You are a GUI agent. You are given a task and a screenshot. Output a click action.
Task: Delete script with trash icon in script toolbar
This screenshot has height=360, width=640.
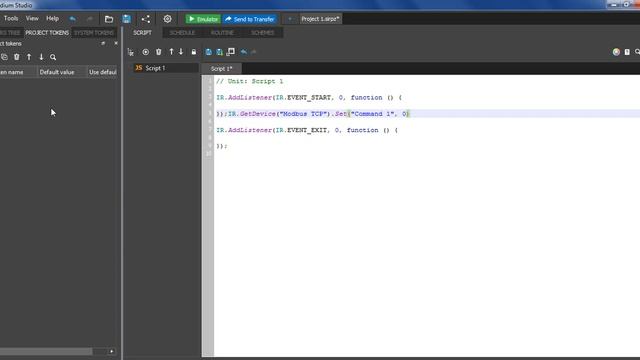(159, 52)
